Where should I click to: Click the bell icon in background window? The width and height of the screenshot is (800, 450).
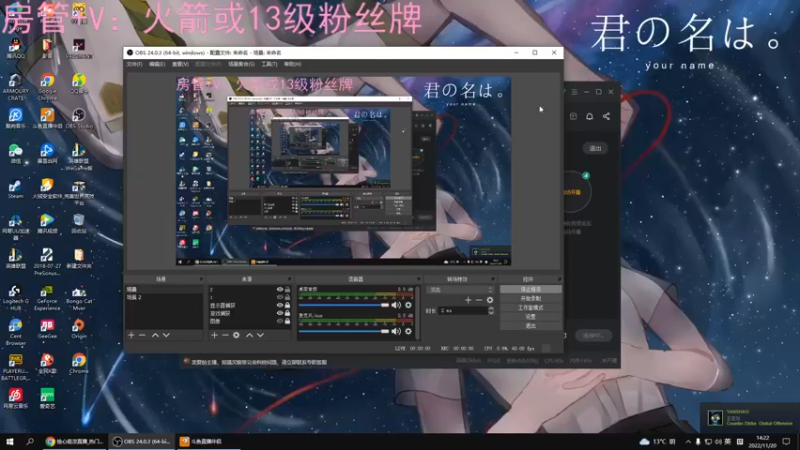589,116
